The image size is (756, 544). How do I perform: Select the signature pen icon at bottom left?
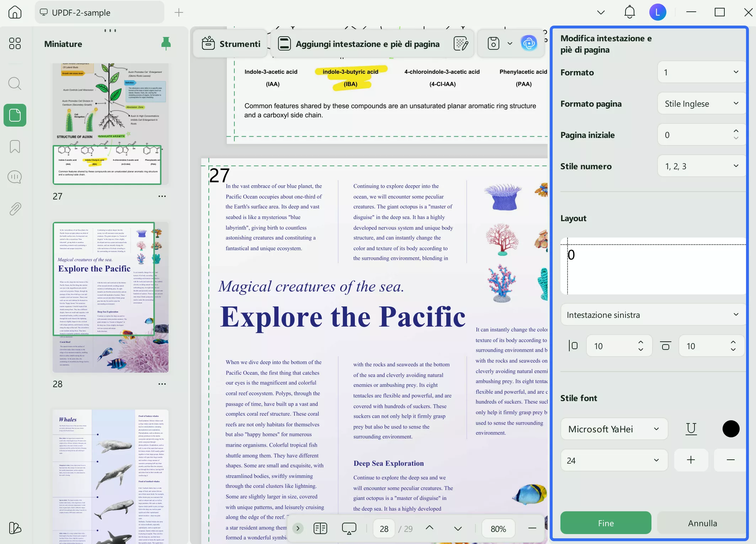(15, 529)
